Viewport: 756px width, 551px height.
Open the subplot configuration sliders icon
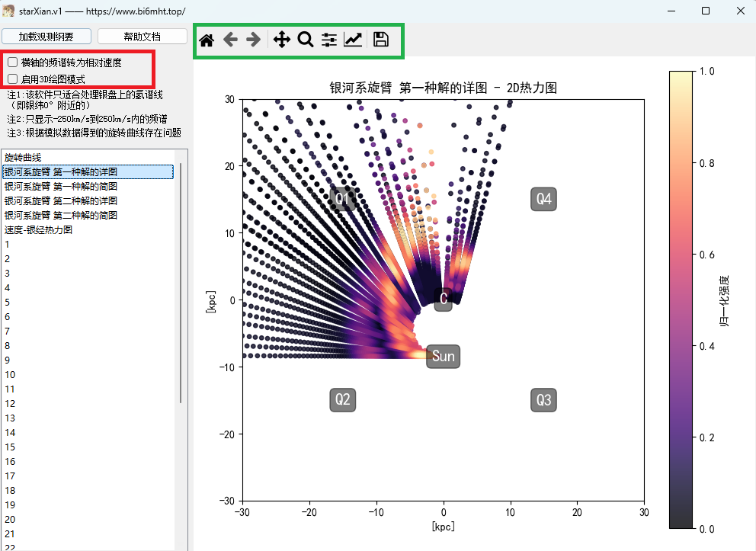pyautogui.click(x=329, y=40)
